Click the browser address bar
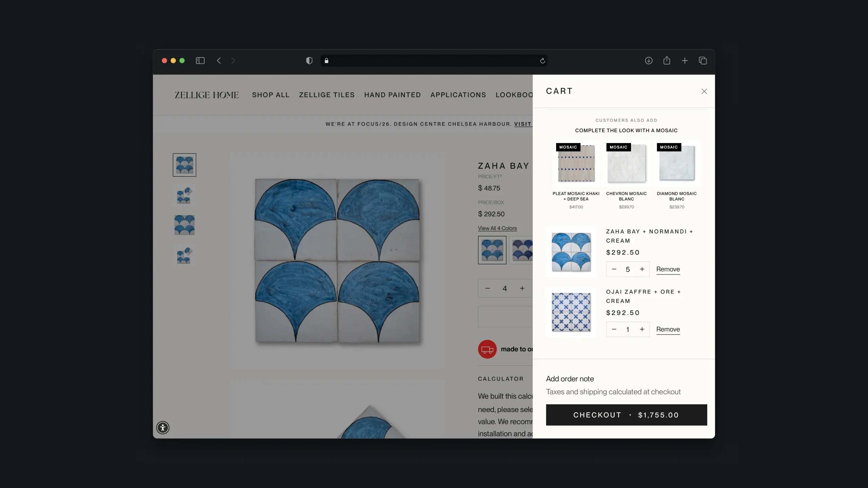Viewport: 868px width, 488px height. (x=434, y=61)
